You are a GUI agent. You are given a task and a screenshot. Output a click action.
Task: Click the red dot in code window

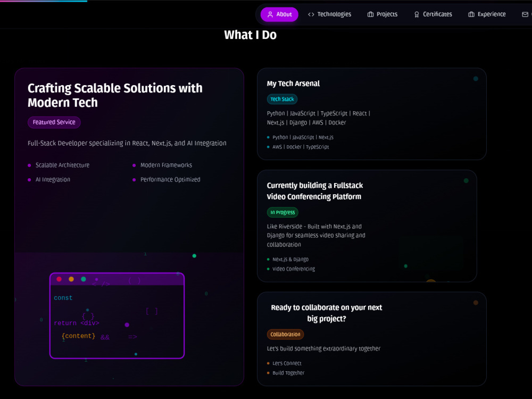point(59,279)
